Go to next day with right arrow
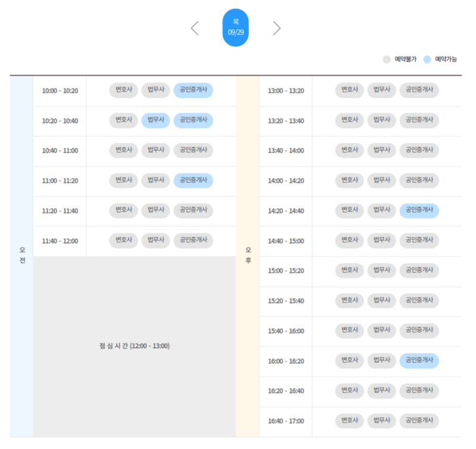This screenshot has height=449, width=476. (277, 28)
